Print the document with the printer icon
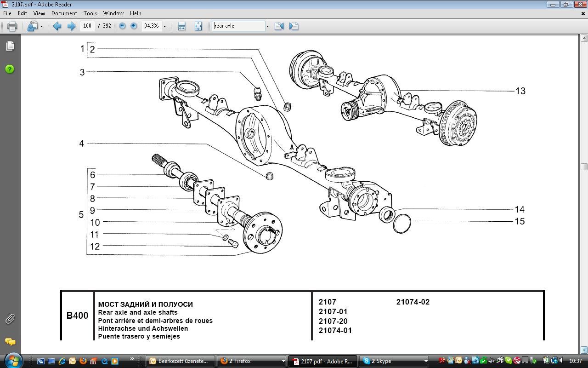 click(12, 26)
